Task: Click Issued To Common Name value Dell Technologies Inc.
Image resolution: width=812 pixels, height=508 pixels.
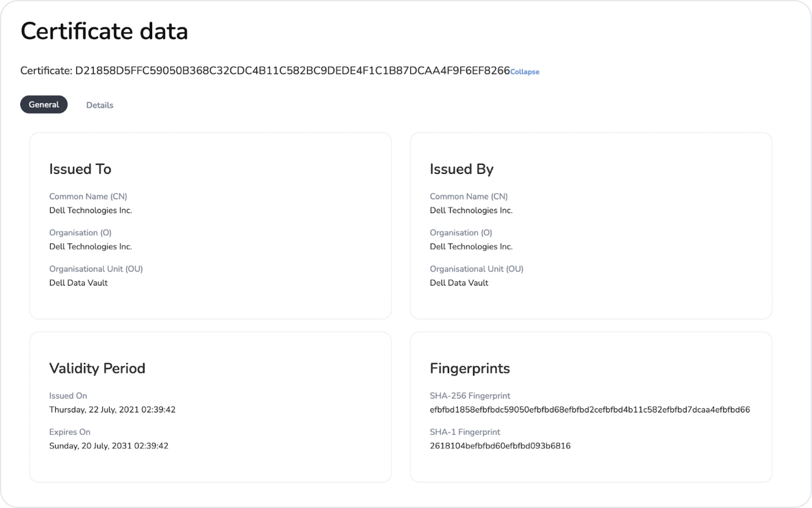Action: [91, 210]
